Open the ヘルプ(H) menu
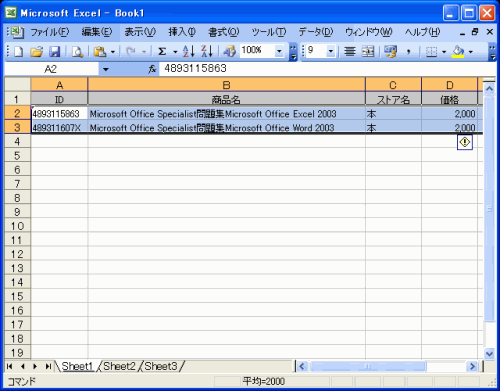 [422, 32]
